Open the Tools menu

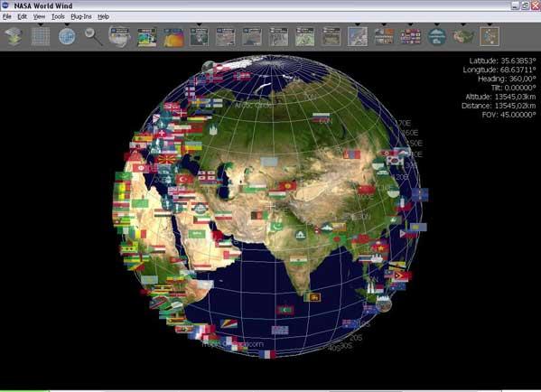58,16
